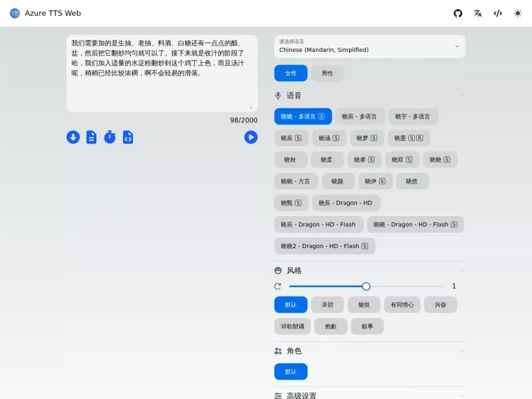Select the 晓晓 - 多语言 voice

pyautogui.click(x=303, y=116)
